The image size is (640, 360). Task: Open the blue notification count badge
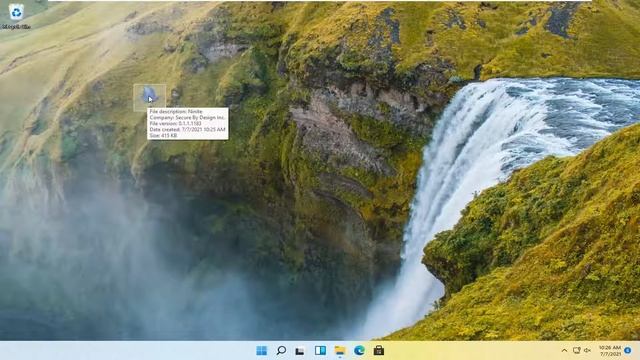tap(628, 351)
